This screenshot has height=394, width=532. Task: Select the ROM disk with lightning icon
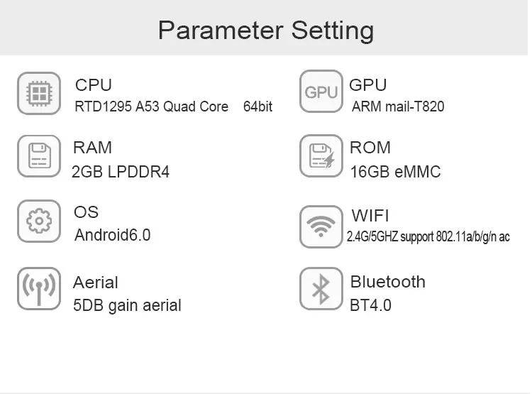click(x=321, y=156)
